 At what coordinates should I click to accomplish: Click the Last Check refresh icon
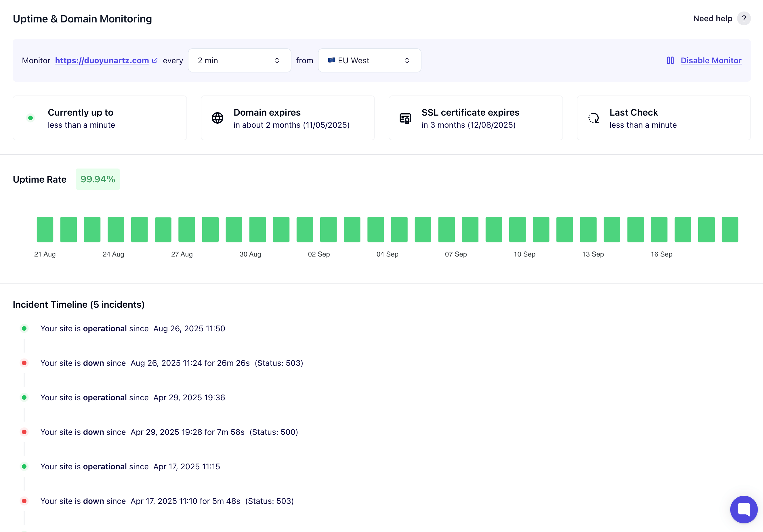(x=594, y=118)
